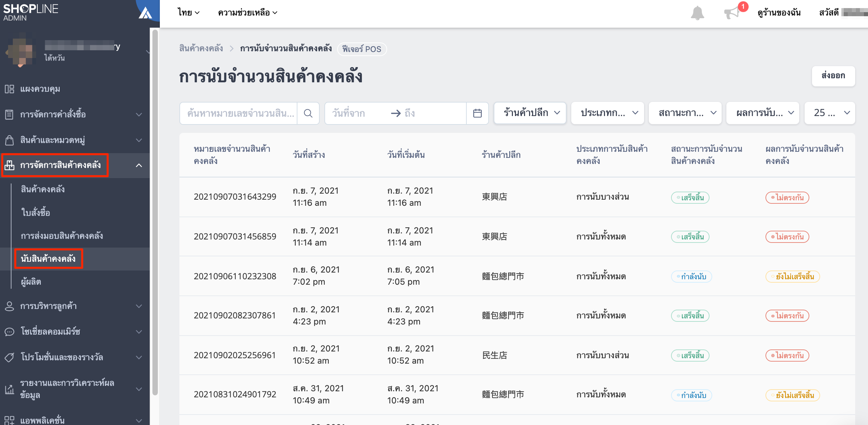Open the announcements megaphone icon

732,13
